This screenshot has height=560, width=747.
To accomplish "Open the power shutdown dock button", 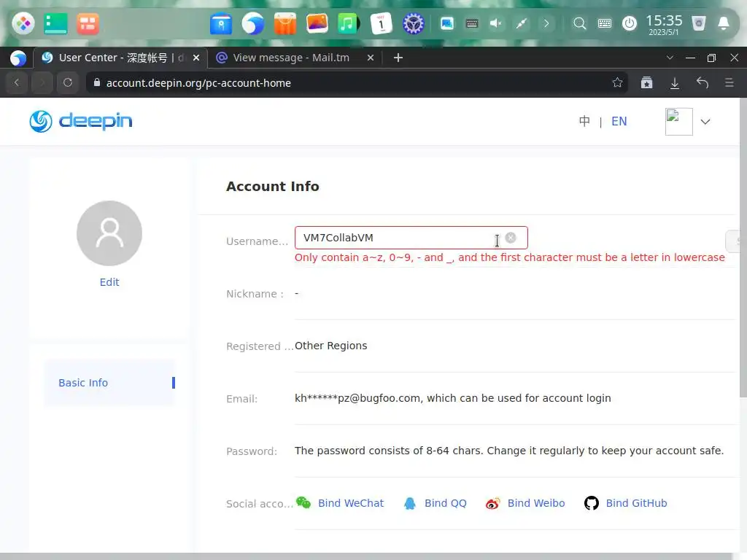I will pos(630,23).
